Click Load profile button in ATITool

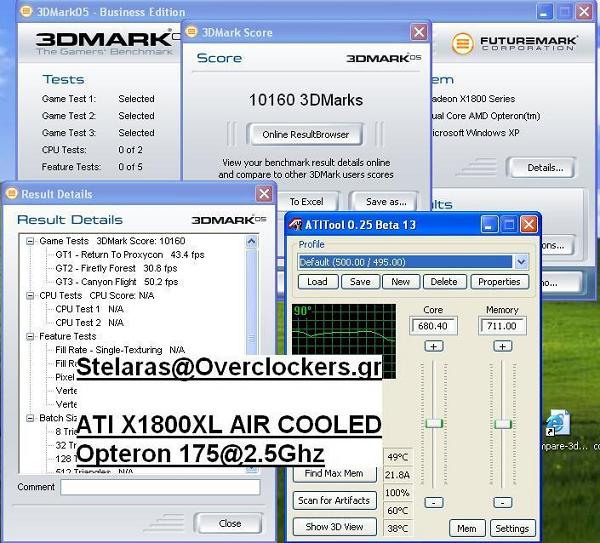click(318, 282)
